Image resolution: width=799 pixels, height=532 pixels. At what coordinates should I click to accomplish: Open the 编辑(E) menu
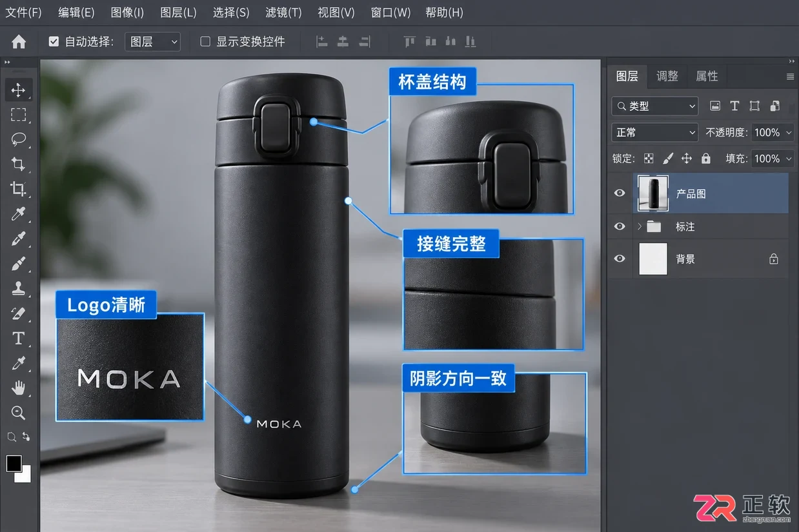[x=76, y=12]
